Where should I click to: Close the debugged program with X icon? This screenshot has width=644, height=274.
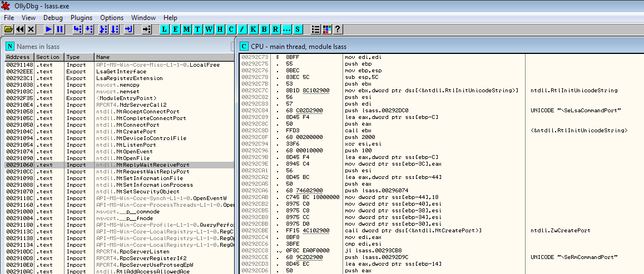click(x=31, y=29)
